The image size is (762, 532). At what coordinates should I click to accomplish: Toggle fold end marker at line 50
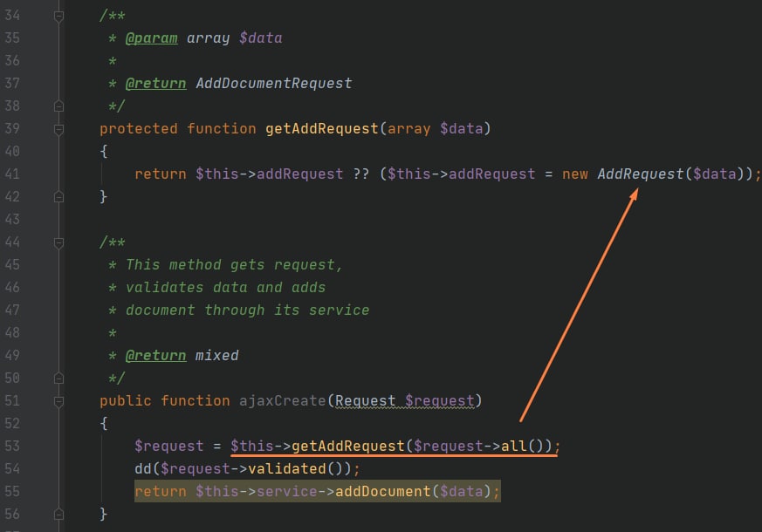[58, 379]
